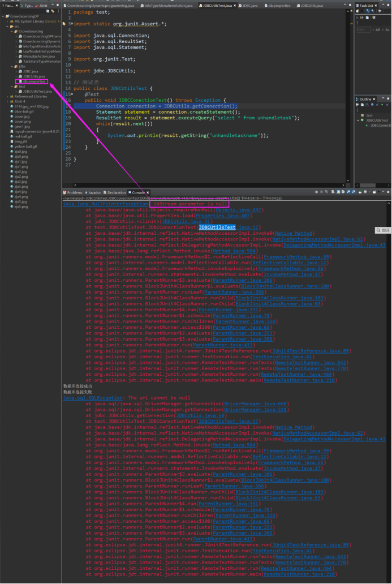Open Package Explorer view menu dots
Viewport: 392px width, 584px height.
click(58, 11)
